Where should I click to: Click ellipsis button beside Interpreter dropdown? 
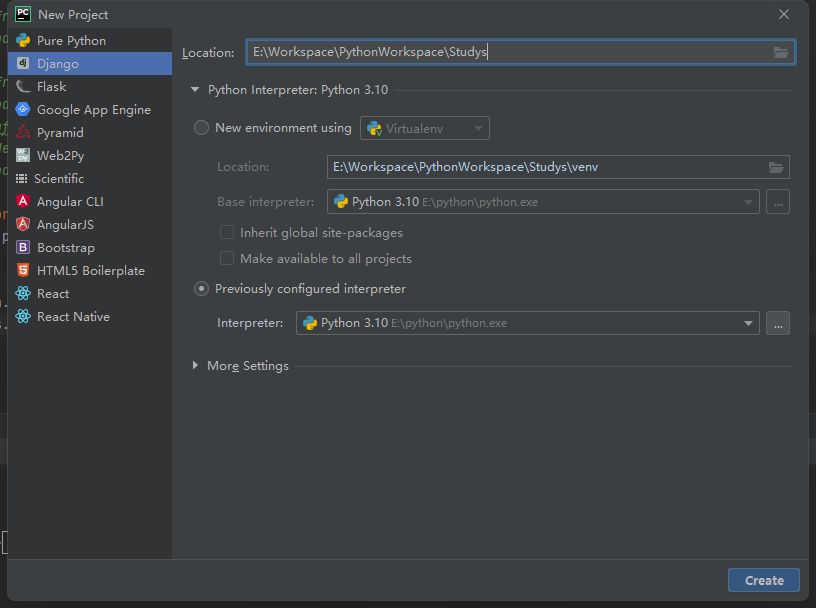click(x=778, y=323)
